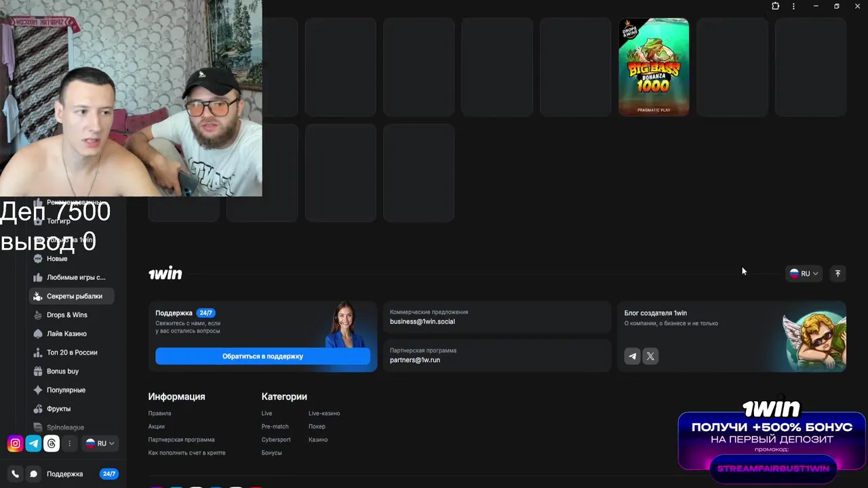This screenshot has width=868, height=488.
Task: Click the fish icon beside Секреты рыбалки
Action: click(x=38, y=296)
